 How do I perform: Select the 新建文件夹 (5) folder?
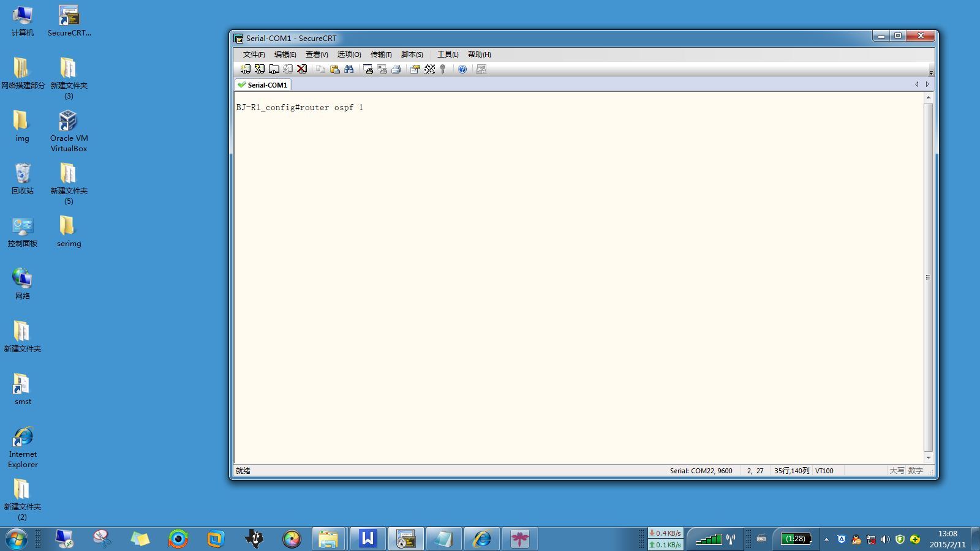click(69, 184)
